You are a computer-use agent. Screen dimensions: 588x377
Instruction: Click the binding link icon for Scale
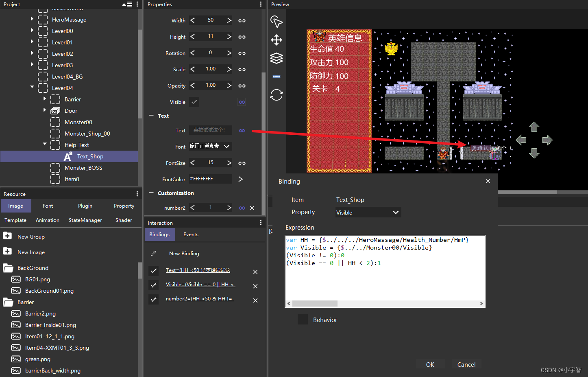[242, 69]
